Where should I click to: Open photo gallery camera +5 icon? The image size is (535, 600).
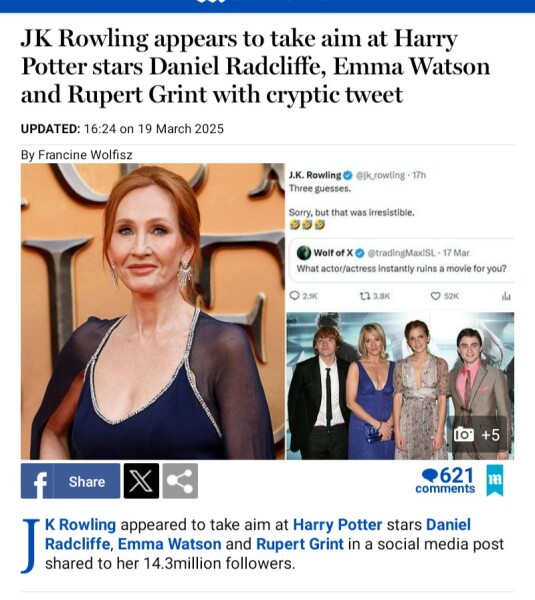[477, 435]
